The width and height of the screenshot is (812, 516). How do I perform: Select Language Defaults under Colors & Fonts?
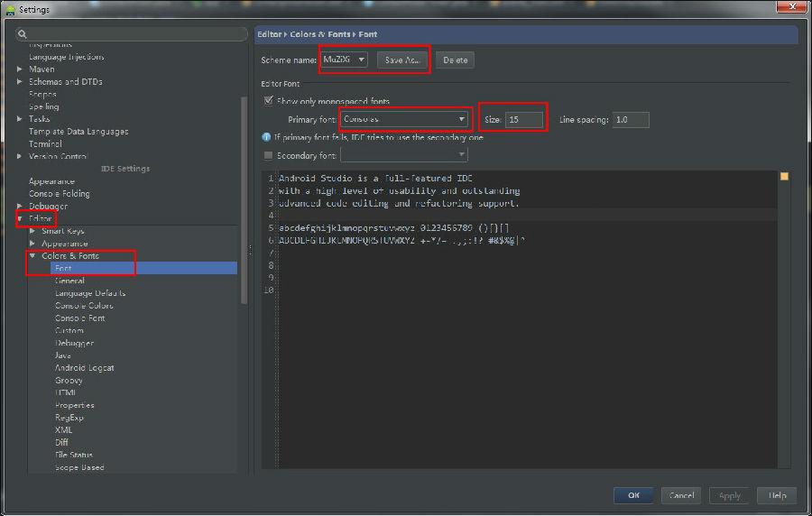[x=89, y=293]
